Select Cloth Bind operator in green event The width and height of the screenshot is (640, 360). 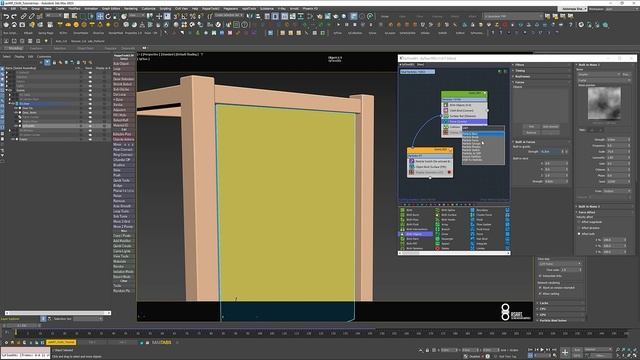(465, 111)
